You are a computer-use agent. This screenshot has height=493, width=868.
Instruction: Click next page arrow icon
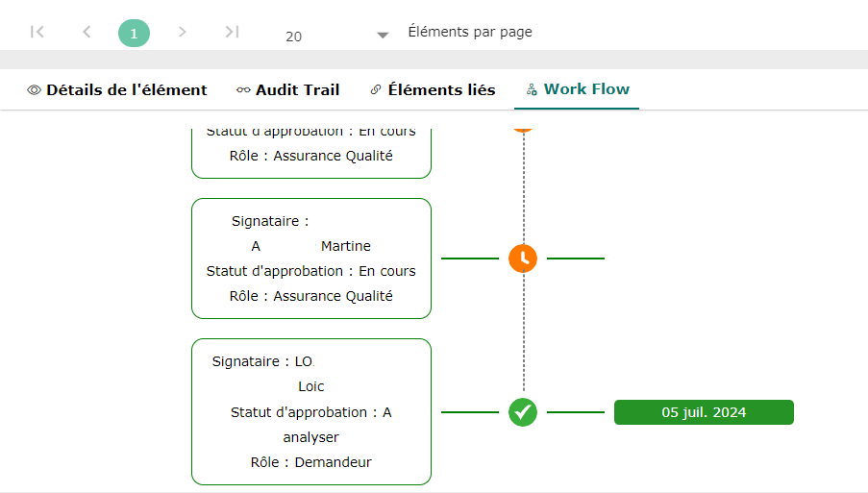point(183,32)
